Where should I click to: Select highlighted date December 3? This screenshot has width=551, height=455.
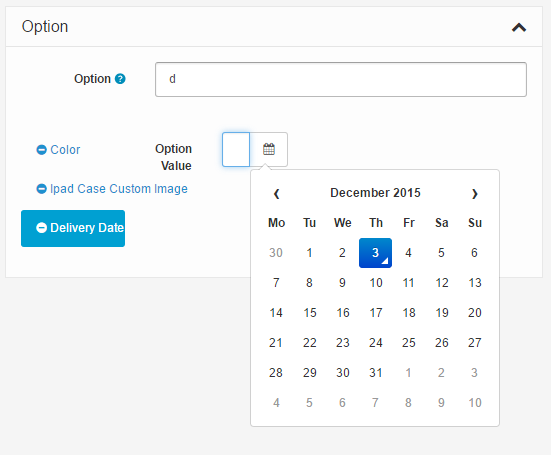click(375, 253)
